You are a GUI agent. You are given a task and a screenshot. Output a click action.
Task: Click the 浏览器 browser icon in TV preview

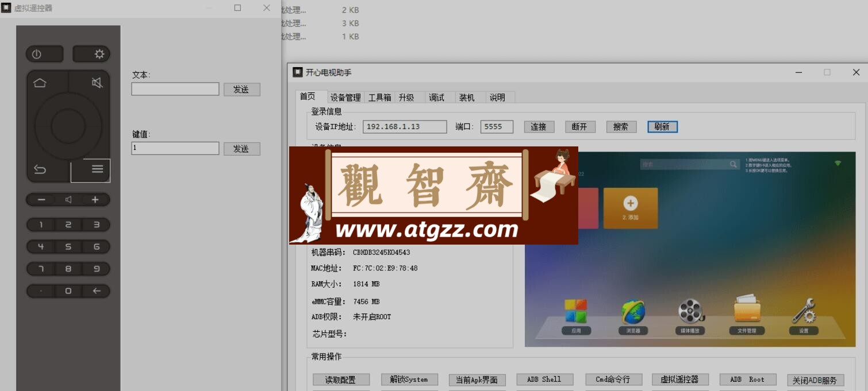coord(633,312)
